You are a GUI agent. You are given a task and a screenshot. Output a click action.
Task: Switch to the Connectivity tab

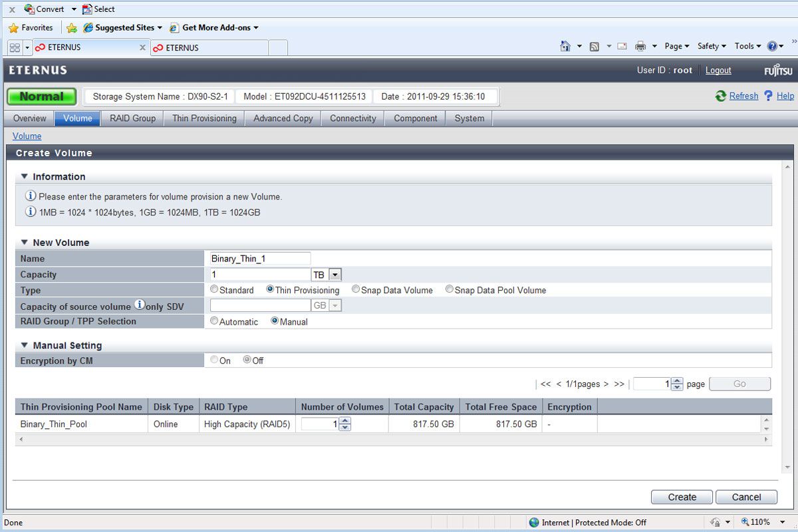coord(353,118)
